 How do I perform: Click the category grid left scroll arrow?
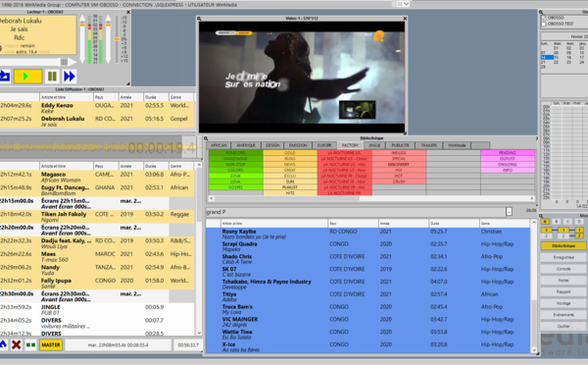coord(212,198)
